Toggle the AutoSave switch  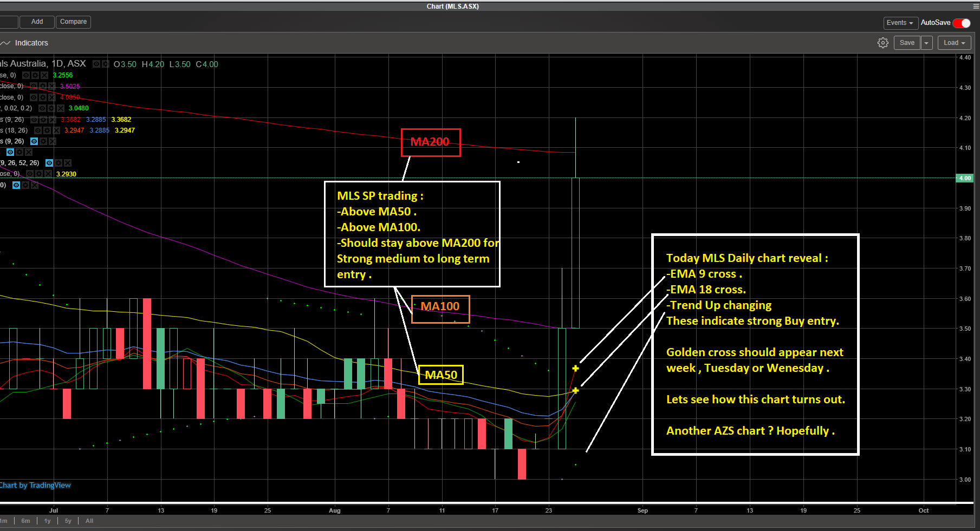pos(962,23)
